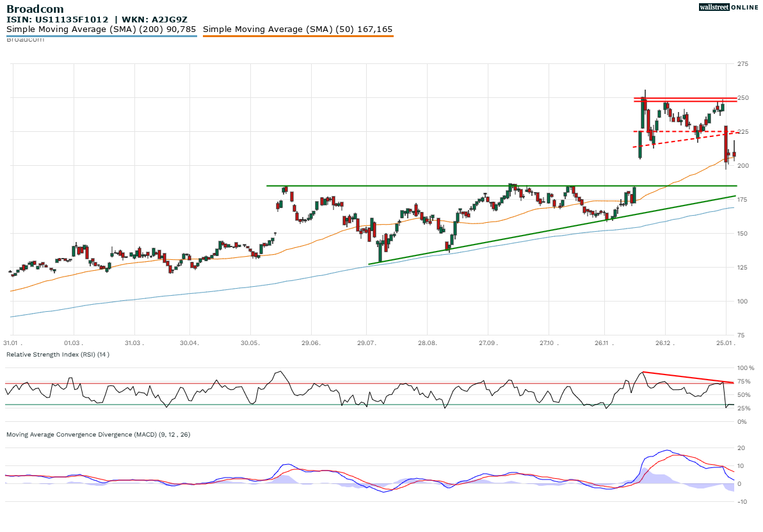Click the WKN A2JG9Z text
763x532 pixels.
[154, 19]
